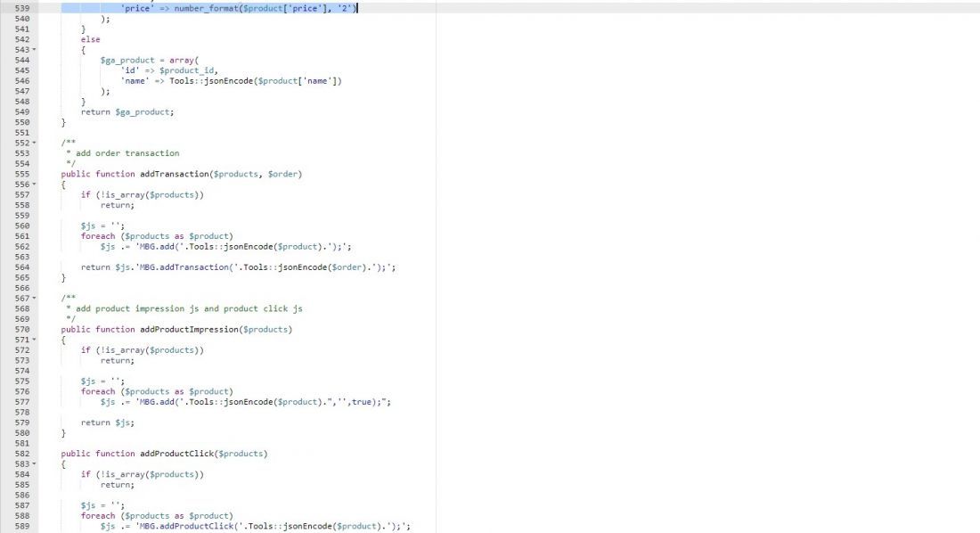
Task: Click the is_array check on line 584
Action: 142,474
